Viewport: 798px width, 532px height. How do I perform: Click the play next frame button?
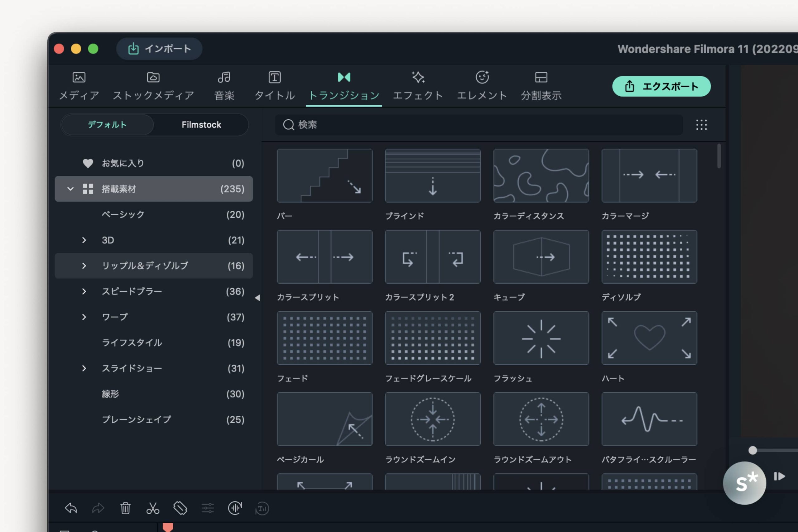pyautogui.click(x=779, y=476)
